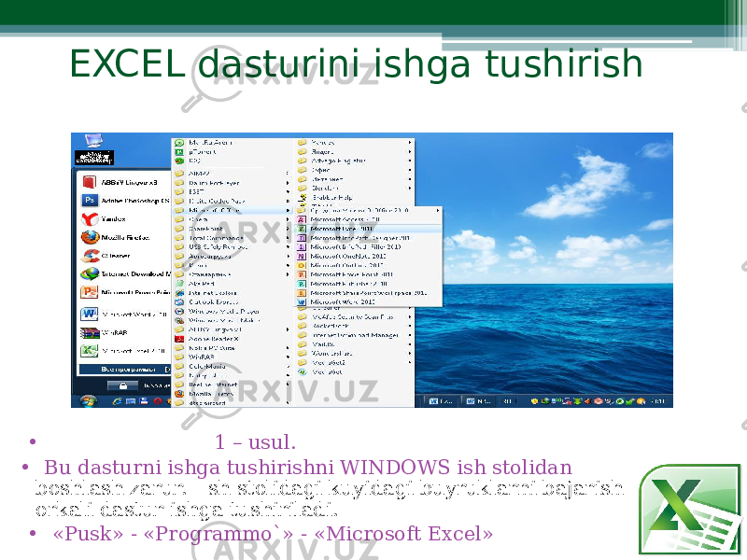747x560 pixels.
Task: Click the Windows Start orb
Action: click(89, 401)
